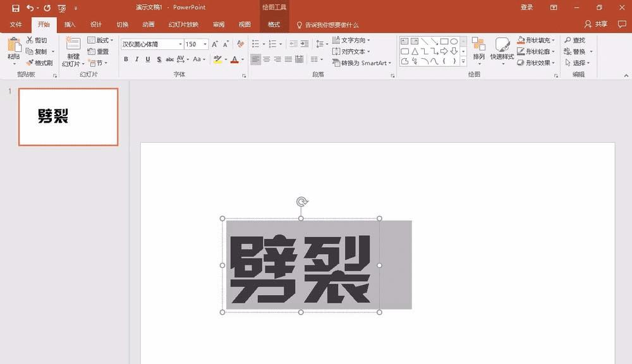The image size is (632, 364).
Task: Set left text alignment
Action: click(x=255, y=59)
